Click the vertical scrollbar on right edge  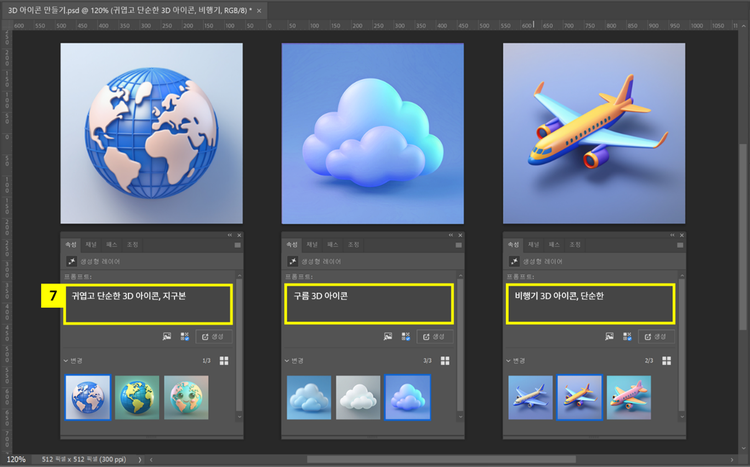coord(743,237)
